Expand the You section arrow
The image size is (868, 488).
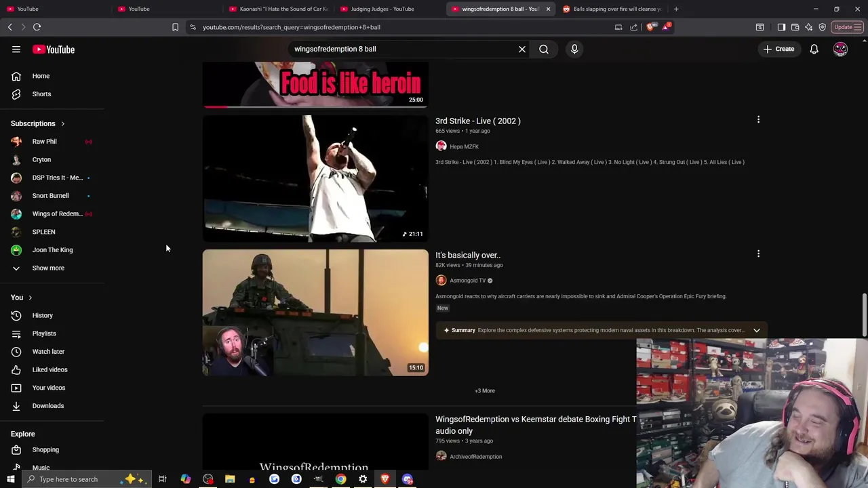click(x=30, y=298)
